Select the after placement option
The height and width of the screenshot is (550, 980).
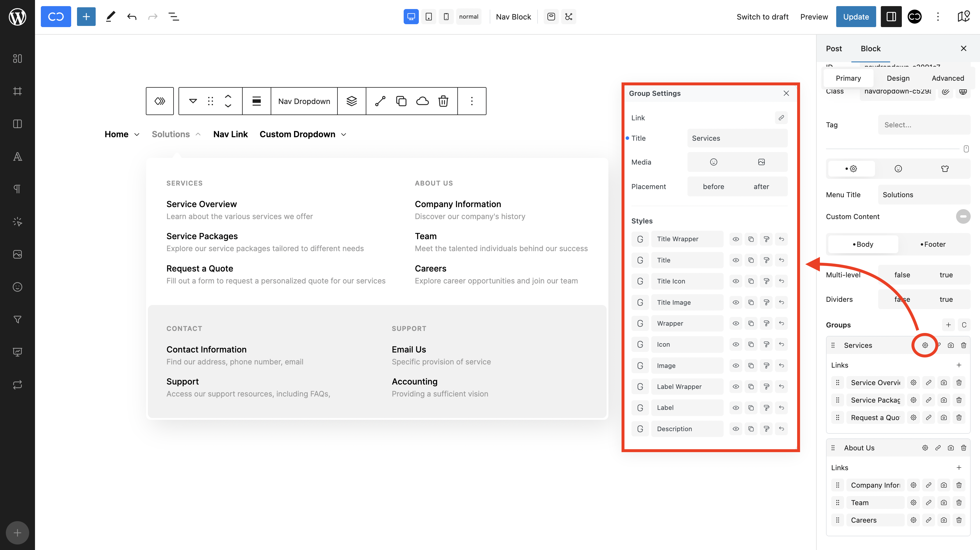point(761,187)
